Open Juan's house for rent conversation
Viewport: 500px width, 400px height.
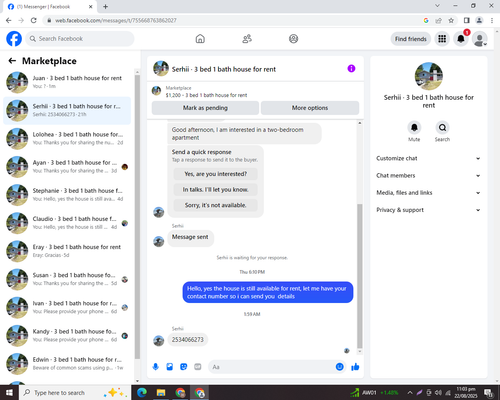tap(67, 82)
